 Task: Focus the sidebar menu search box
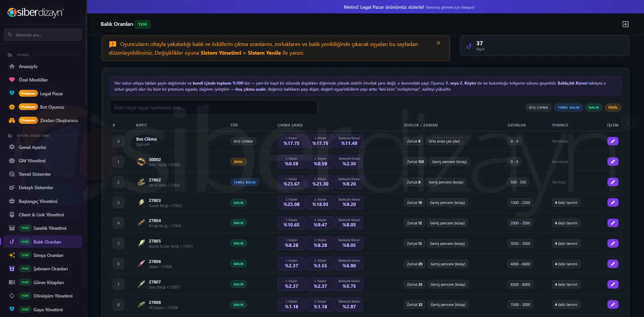click(43, 35)
